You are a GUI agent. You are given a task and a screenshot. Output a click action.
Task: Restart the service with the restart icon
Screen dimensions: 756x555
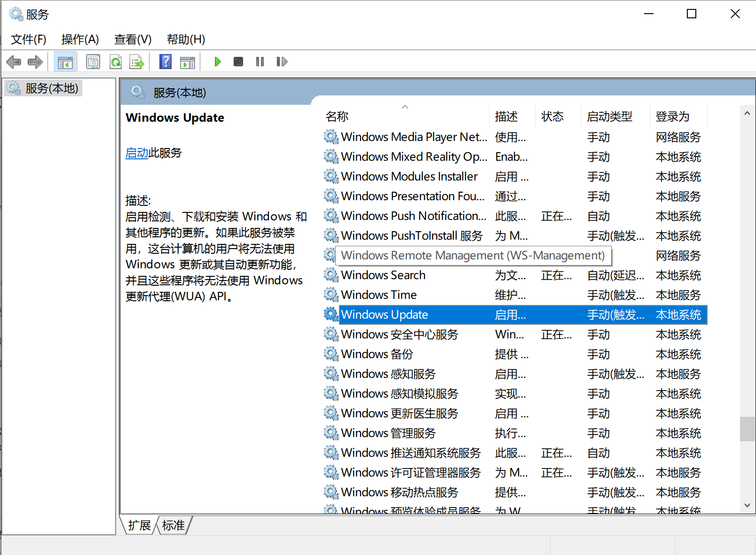(282, 62)
